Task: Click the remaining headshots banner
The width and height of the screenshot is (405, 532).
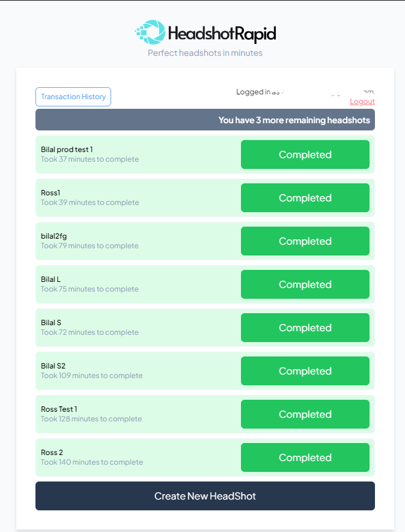Action: point(206,120)
